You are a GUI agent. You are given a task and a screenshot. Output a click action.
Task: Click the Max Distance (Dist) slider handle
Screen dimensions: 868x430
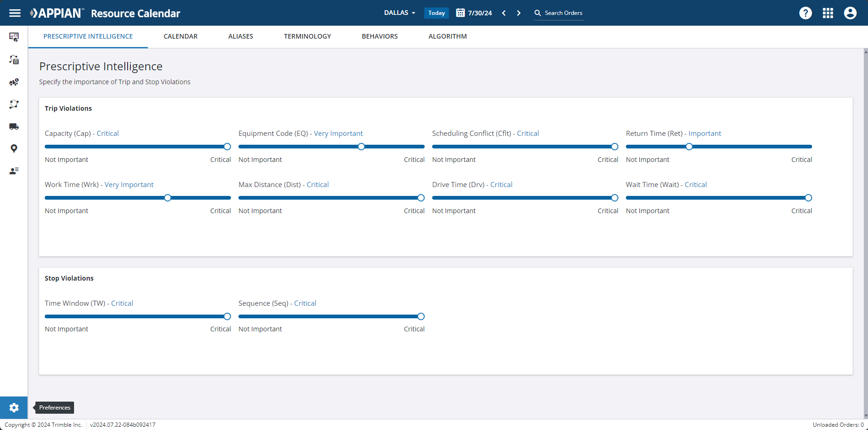tap(421, 198)
